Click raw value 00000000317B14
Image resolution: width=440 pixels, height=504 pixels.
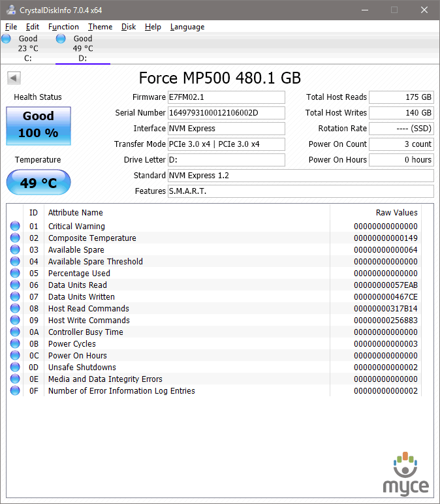(386, 309)
